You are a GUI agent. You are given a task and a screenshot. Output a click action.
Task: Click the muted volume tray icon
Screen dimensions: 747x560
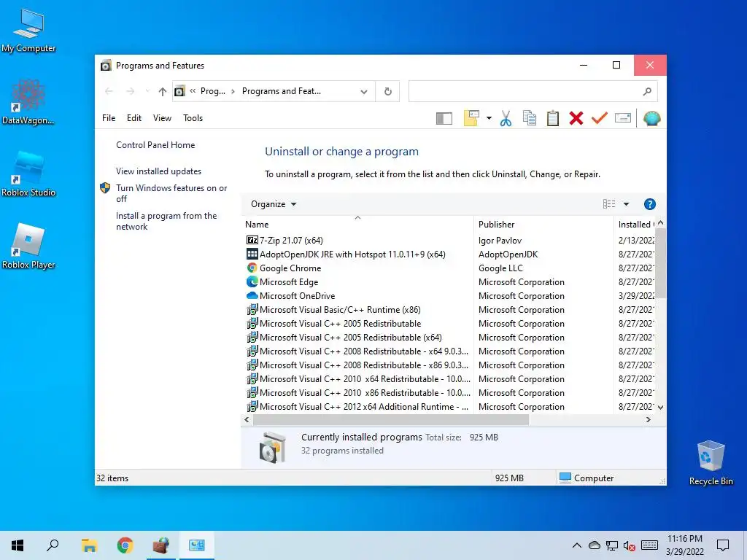tap(629, 545)
